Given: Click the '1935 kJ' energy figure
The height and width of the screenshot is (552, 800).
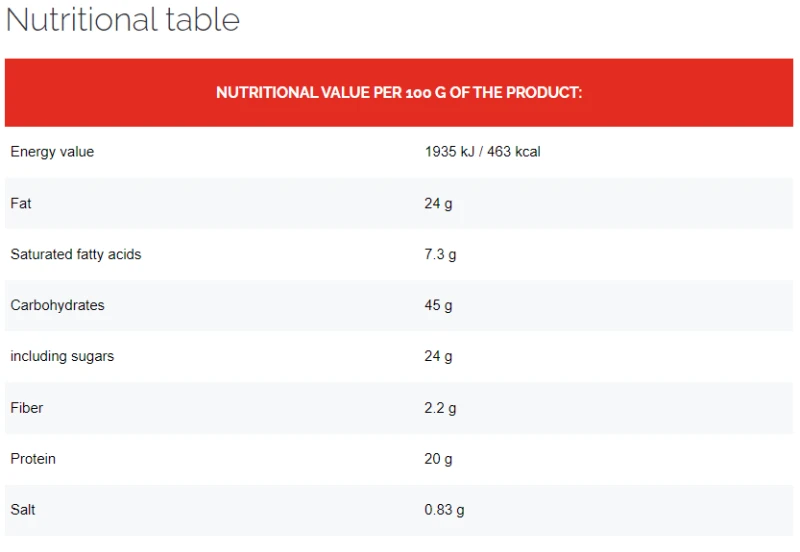Looking at the screenshot, I should [x=448, y=152].
